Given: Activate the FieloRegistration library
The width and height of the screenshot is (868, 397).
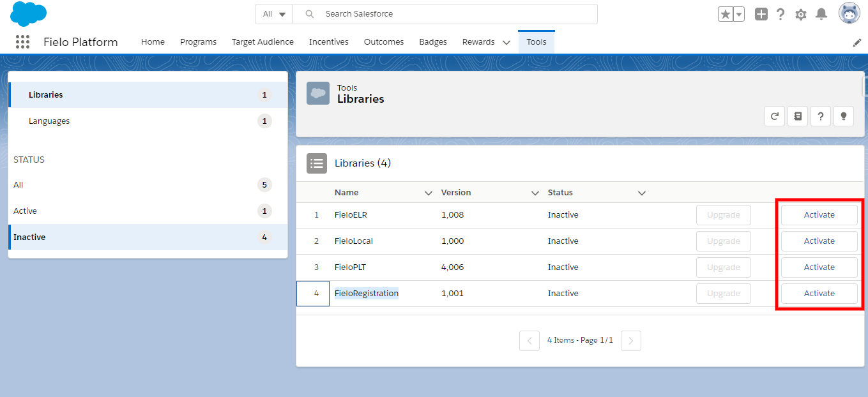Looking at the screenshot, I should 819,294.
